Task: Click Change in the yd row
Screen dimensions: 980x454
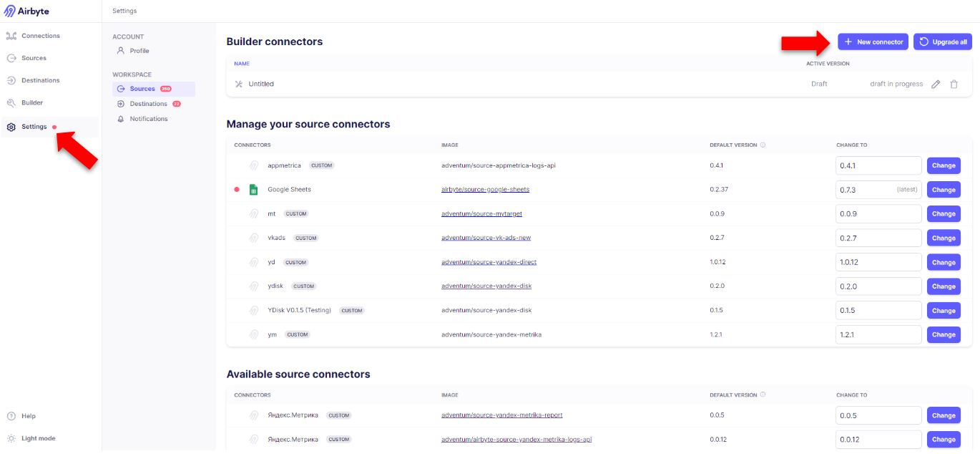Action: coord(944,262)
